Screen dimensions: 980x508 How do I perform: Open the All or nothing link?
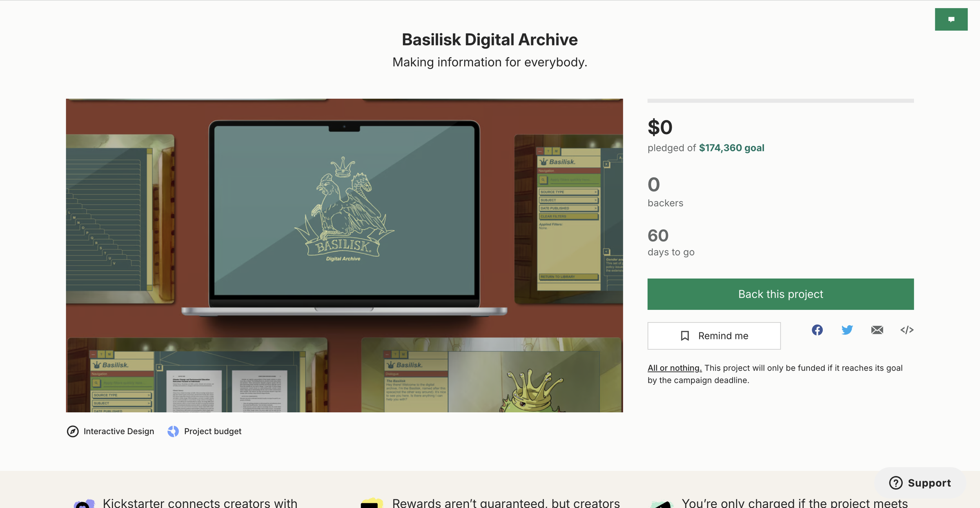[x=674, y=368]
